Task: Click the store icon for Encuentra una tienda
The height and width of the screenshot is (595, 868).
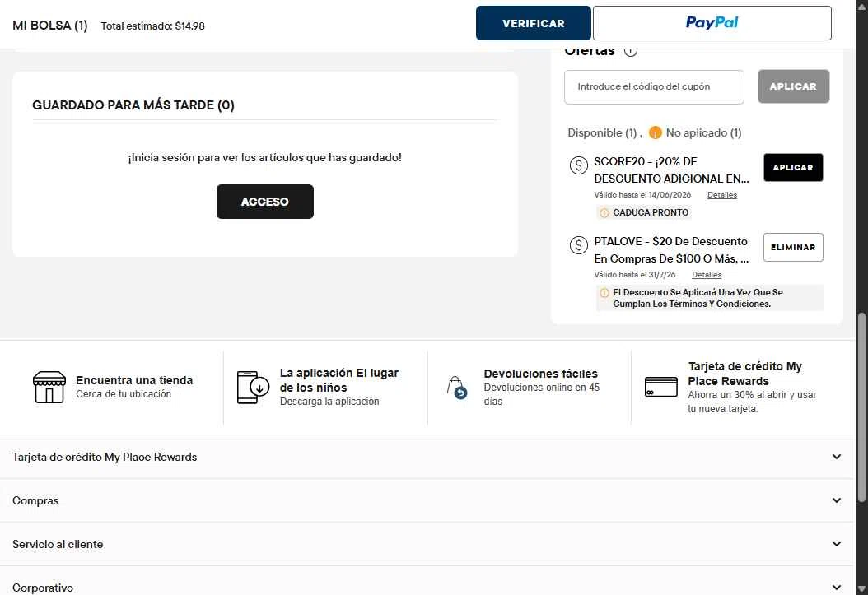Action: click(x=49, y=387)
